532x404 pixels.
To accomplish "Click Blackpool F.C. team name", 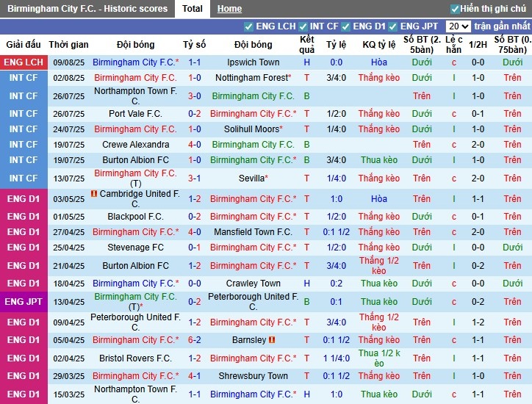I will tap(135, 217).
